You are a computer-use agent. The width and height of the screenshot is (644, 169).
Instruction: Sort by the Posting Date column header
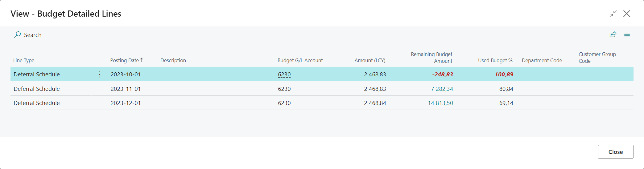(126, 60)
